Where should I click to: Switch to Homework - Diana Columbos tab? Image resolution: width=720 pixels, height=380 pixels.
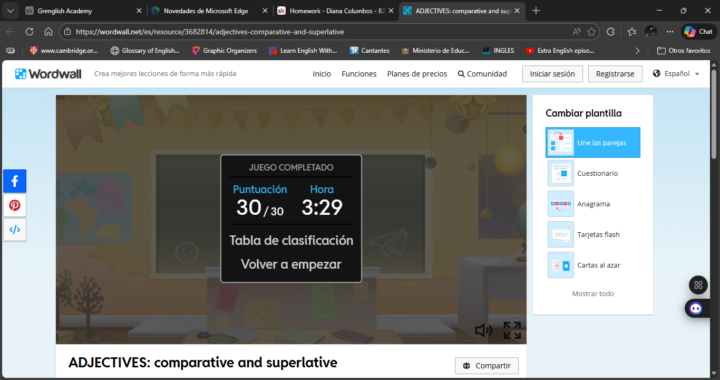tap(337, 11)
